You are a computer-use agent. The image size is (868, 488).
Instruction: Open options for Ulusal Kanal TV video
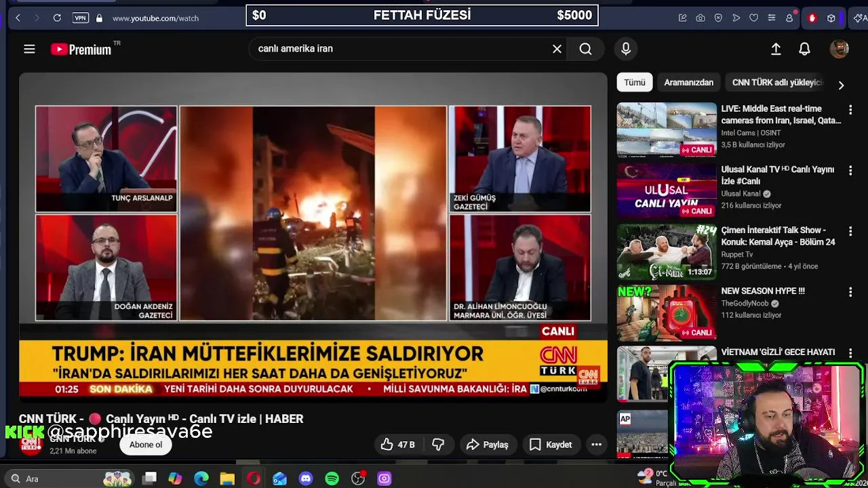point(850,170)
